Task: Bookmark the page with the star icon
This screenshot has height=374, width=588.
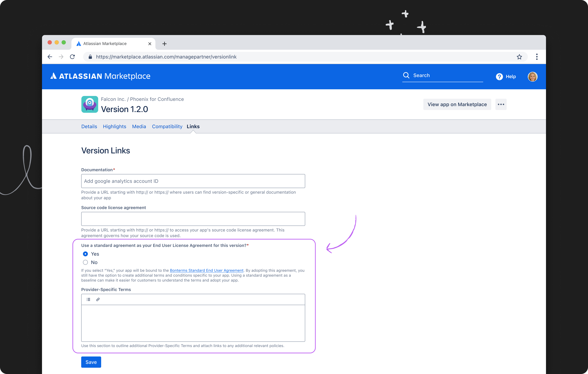Action: click(520, 57)
